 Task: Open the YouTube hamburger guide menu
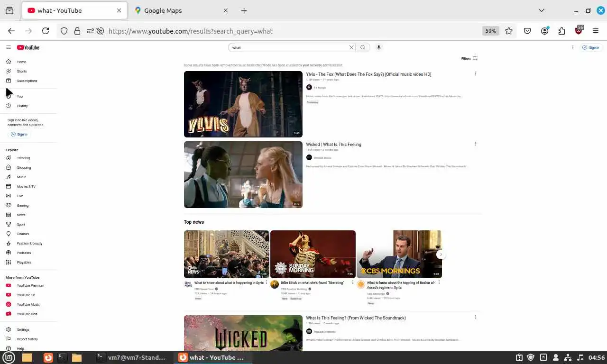[9, 47]
